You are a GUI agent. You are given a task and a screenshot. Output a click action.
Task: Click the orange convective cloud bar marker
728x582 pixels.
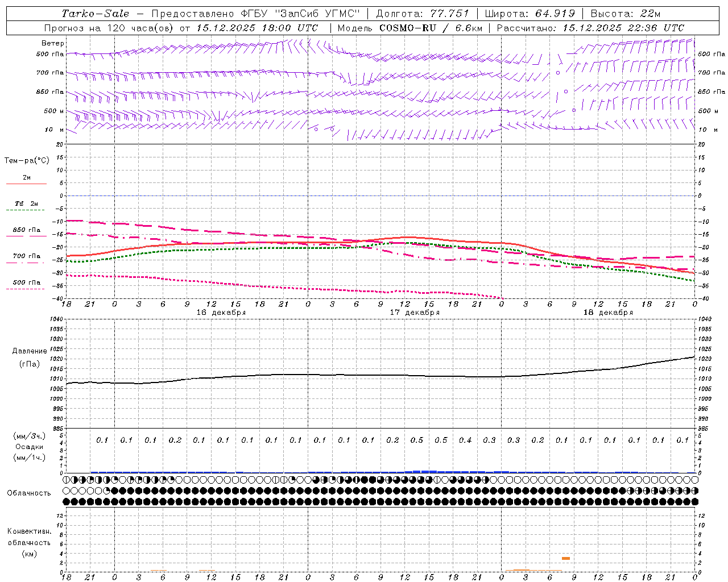click(566, 558)
